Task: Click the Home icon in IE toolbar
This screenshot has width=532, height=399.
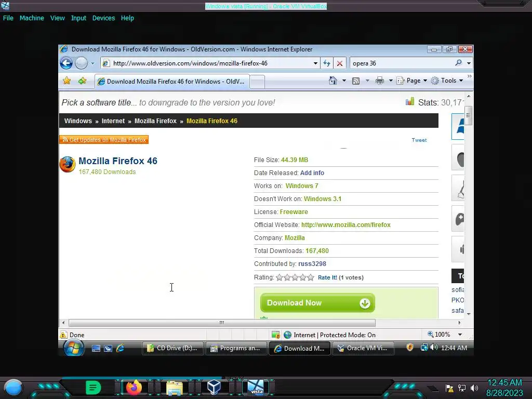Action: point(333,81)
